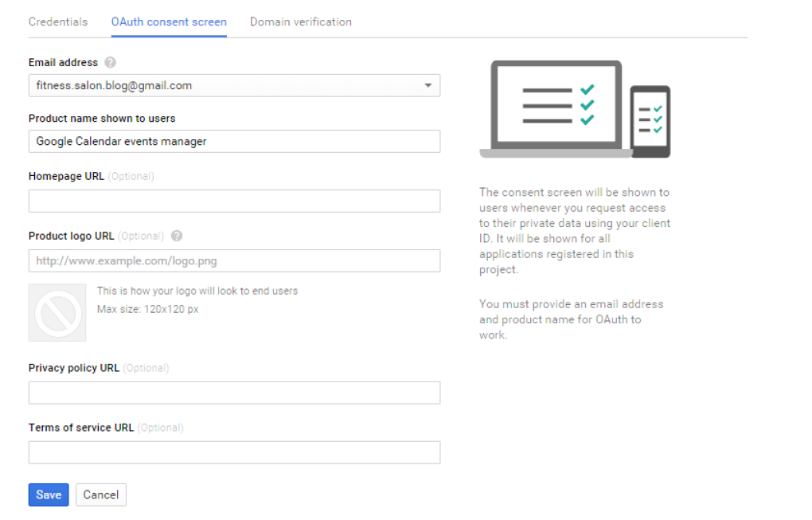Click the Product logo URL input field

click(x=235, y=261)
